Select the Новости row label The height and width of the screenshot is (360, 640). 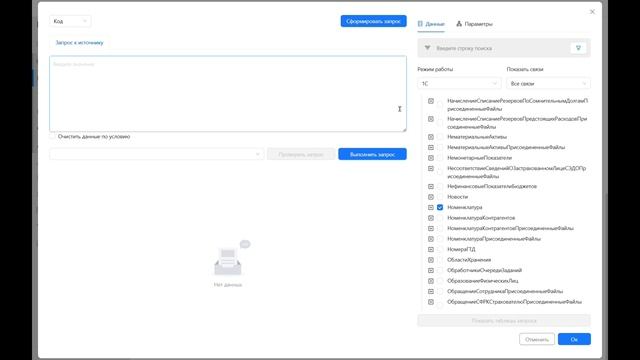tap(458, 197)
